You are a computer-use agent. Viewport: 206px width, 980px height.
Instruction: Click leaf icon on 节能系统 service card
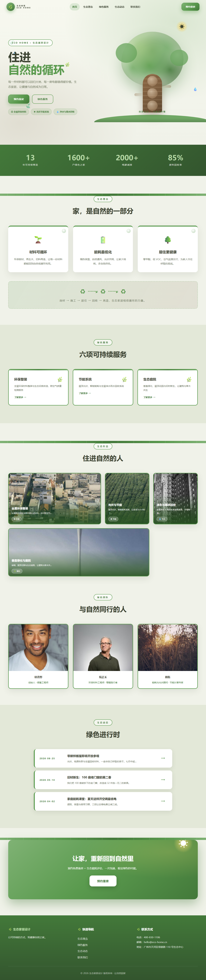point(125,380)
